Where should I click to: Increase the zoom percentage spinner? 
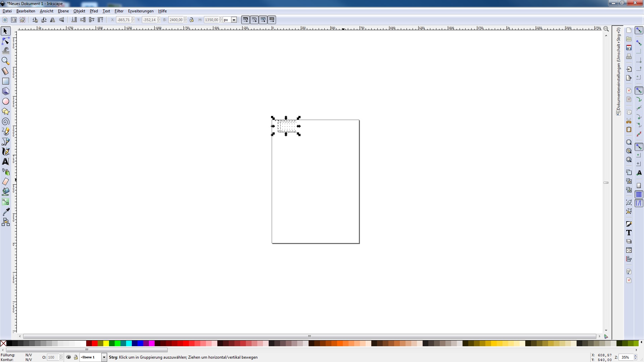(635, 356)
